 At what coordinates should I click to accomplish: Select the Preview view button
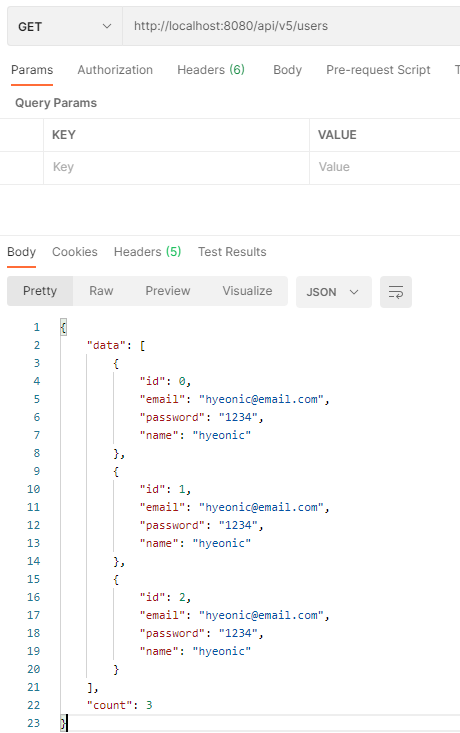pos(168,291)
